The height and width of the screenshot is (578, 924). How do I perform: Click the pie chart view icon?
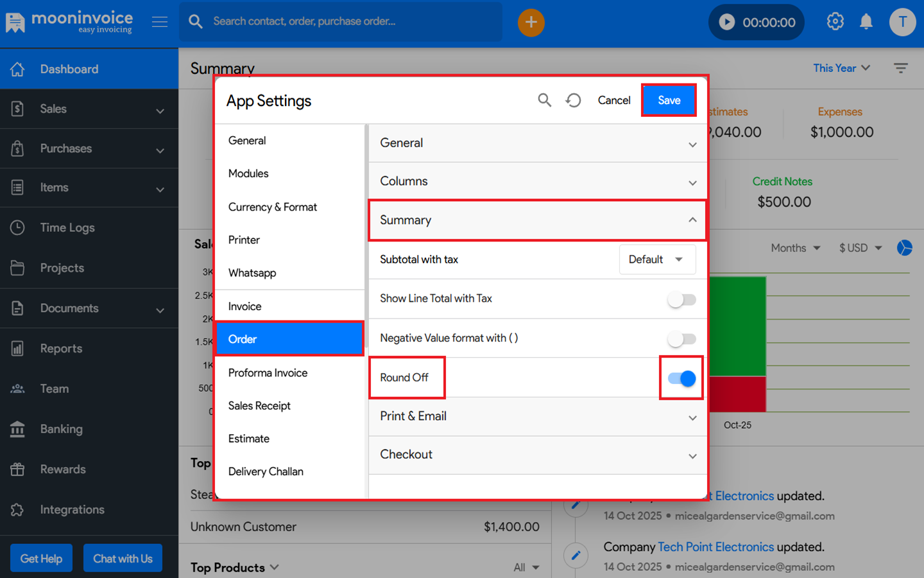[x=904, y=248]
